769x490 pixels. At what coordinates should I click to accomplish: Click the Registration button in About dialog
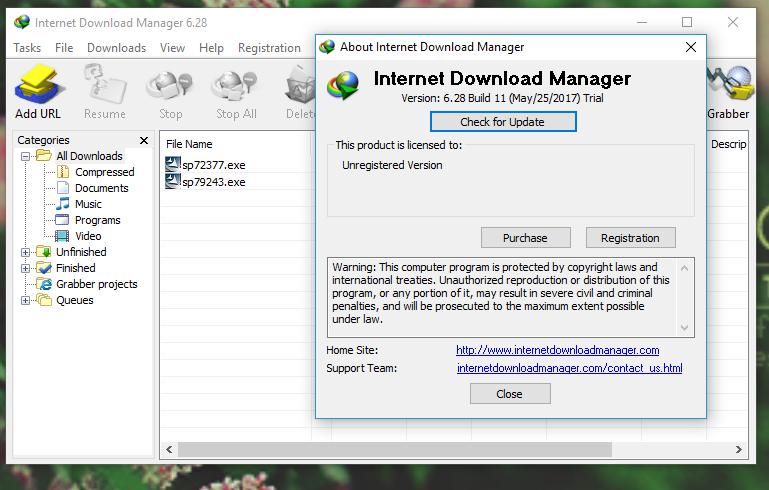click(x=631, y=238)
